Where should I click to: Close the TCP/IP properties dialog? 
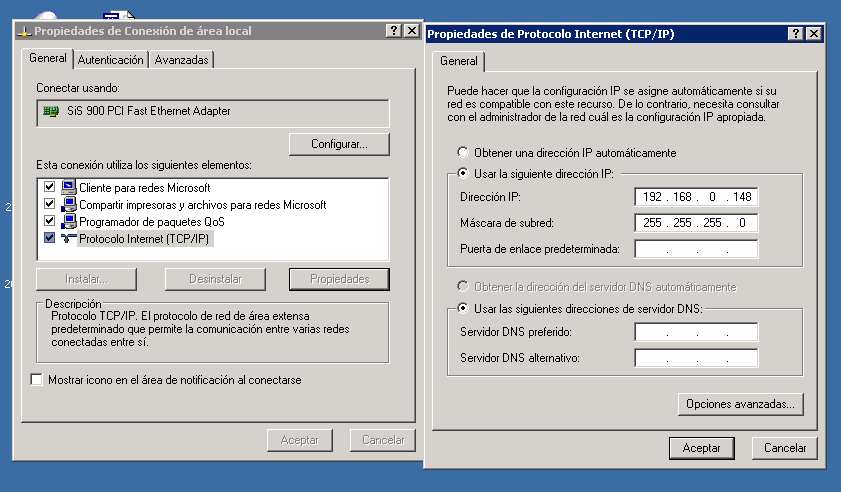pos(814,33)
